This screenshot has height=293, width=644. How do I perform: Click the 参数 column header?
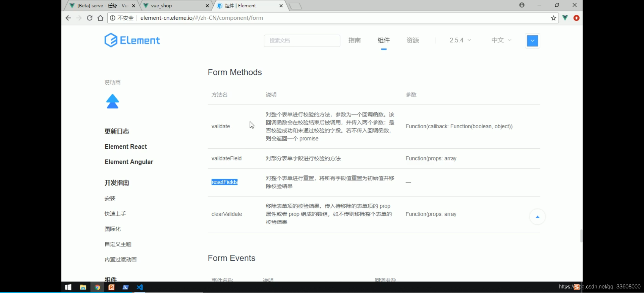(x=411, y=95)
